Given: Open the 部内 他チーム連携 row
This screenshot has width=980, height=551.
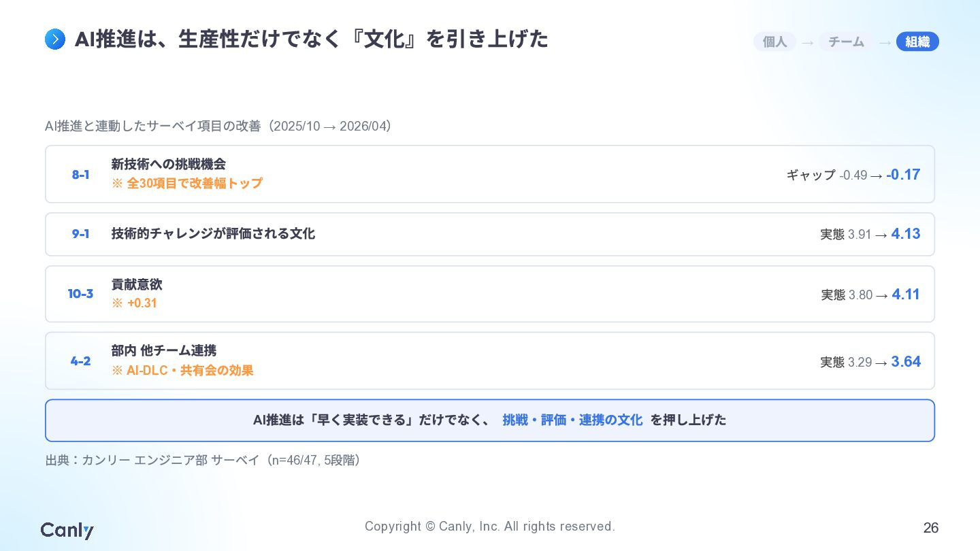Looking at the screenshot, I should pyautogui.click(x=490, y=361).
